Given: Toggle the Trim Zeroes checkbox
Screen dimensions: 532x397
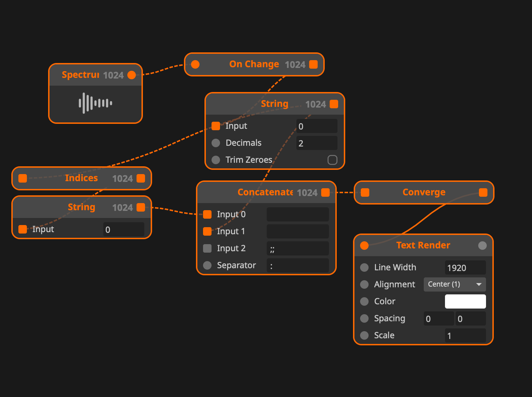Looking at the screenshot, I should [x=332, y=160].
